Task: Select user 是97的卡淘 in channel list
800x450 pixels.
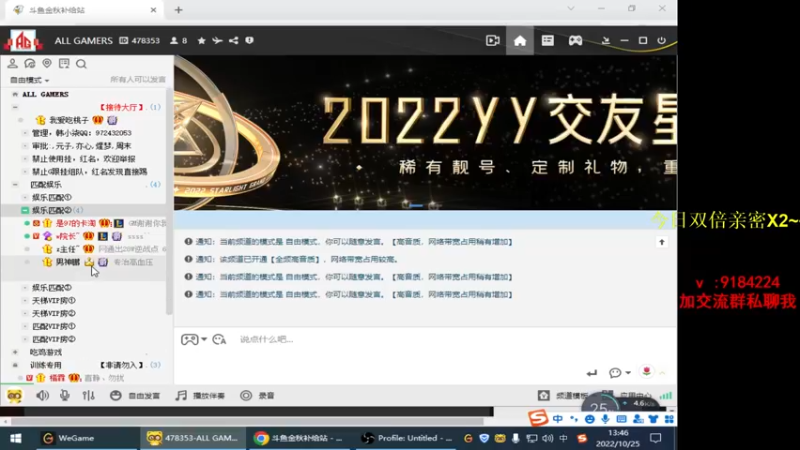Action: [76, 223]
